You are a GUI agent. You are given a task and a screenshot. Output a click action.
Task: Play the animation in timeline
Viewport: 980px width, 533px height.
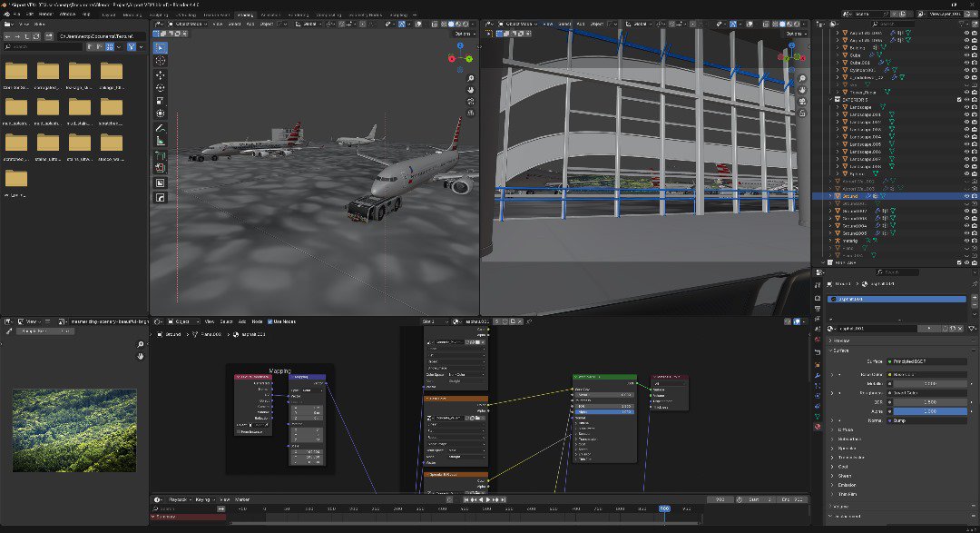[488, 499]
